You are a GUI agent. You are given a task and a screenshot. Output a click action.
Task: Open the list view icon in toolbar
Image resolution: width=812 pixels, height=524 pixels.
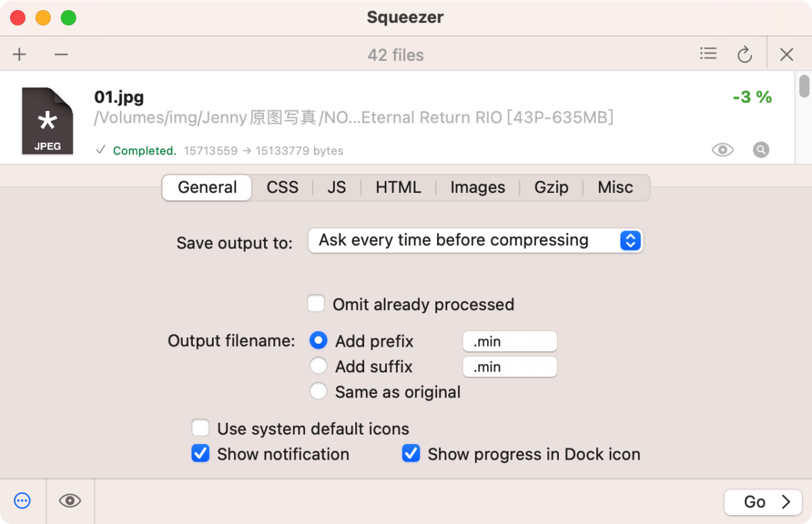pyautogui.click(x=708, y=53)
